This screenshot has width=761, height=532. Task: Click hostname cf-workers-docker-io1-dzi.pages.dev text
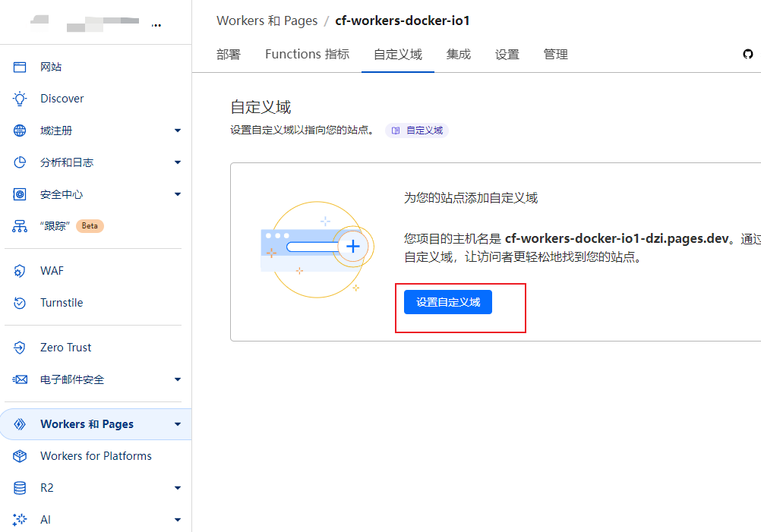point(617,238)
